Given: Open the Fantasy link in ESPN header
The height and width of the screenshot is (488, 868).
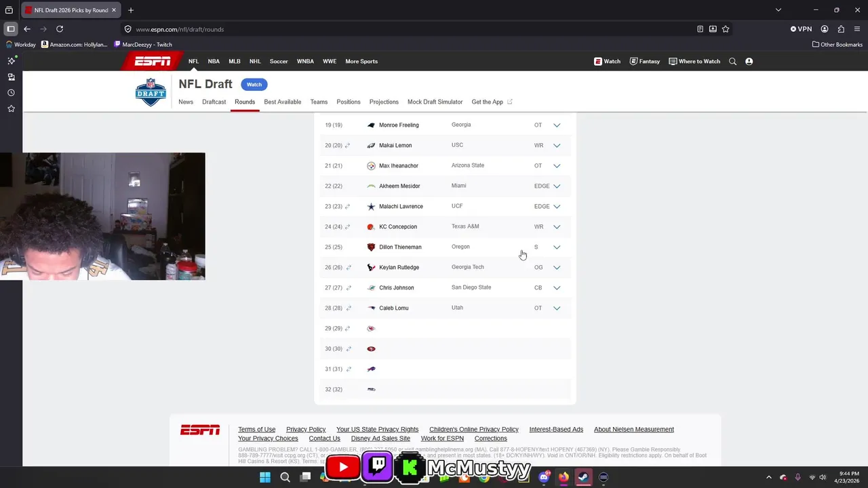Looking at the screenshot, I should click(645, 61).
